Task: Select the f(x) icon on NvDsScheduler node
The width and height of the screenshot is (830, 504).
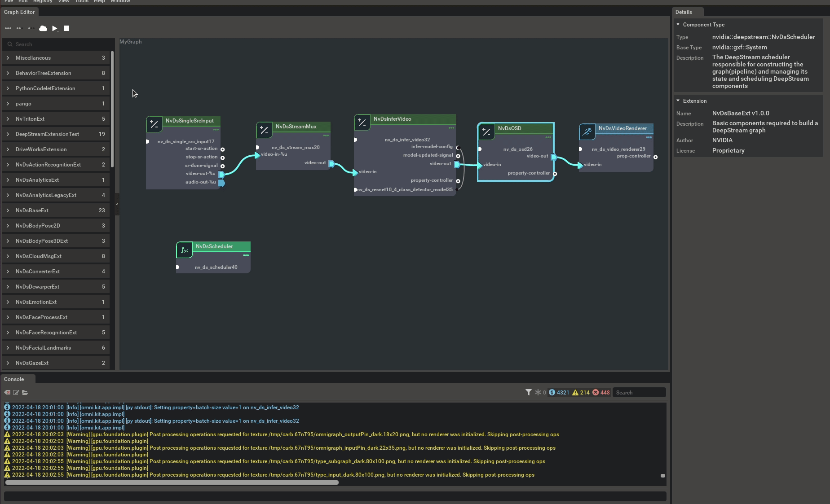Action: coord(184,250)
